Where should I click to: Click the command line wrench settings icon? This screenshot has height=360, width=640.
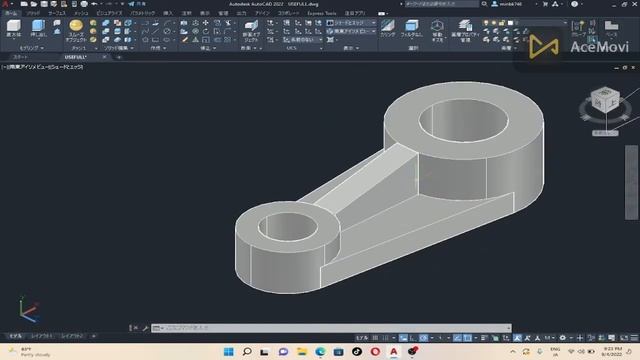point(145,328)
